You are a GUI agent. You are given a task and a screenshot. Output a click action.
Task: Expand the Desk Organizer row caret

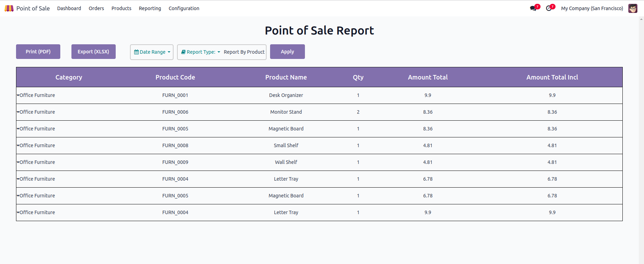pos(18,95)
